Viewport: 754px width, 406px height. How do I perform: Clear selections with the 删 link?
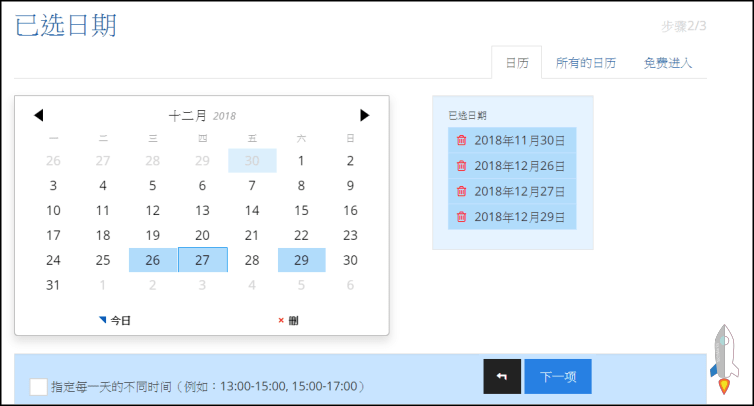(288, 320)
